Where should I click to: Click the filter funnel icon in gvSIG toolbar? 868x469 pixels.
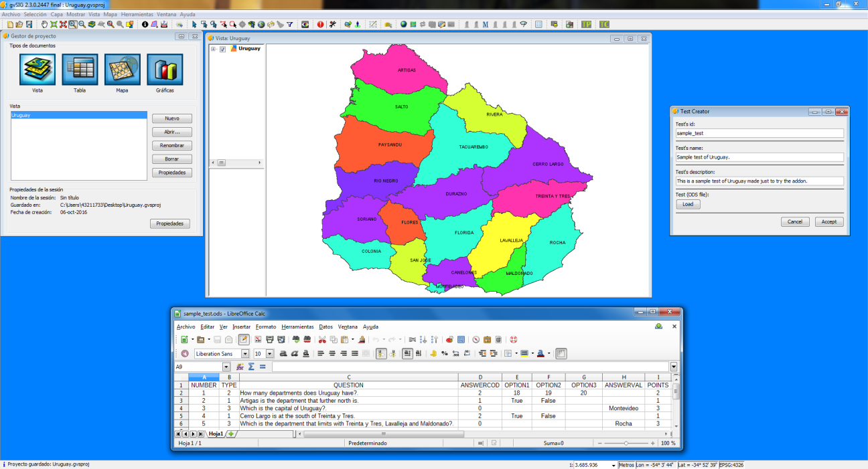click(289, 25)
